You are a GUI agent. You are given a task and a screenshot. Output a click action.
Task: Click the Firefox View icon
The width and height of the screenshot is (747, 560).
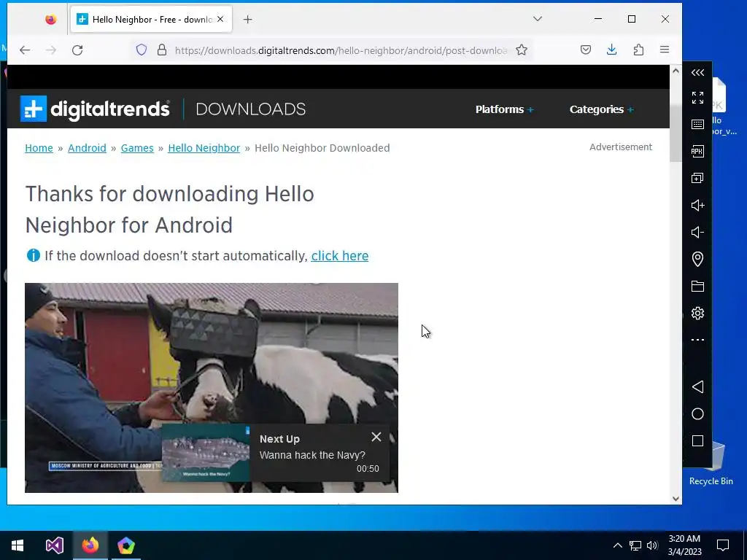click(x=50, y=20)
